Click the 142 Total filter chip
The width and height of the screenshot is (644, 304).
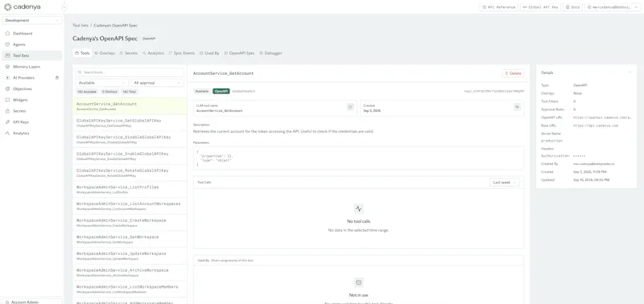tap(130, 92)
